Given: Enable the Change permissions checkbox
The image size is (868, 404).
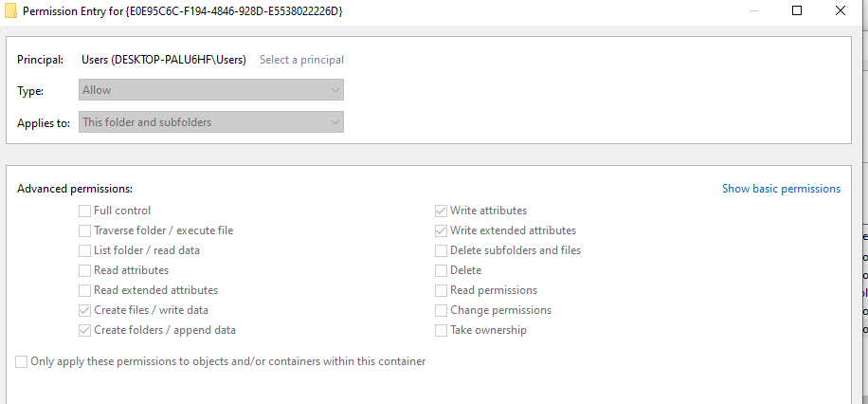Looking at the screenshot, I should (442, 310).
